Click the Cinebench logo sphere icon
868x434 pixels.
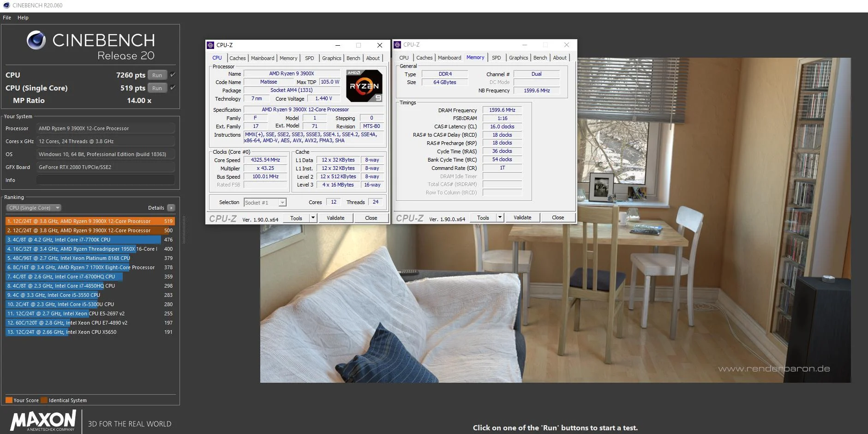point(36,40)
